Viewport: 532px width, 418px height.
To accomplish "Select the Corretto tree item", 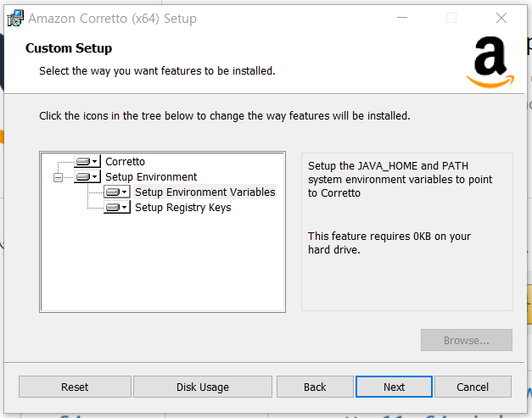I will click(x=125, y=162).
